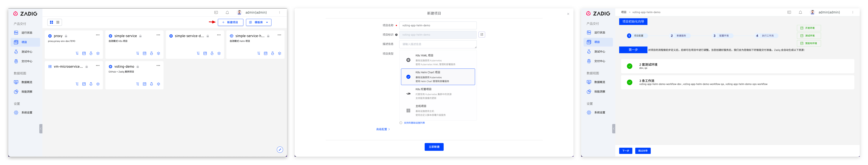The height and width of the screenshot is (165, 868).
Task: Switch project list to grid view
Action: pos(52,22)
